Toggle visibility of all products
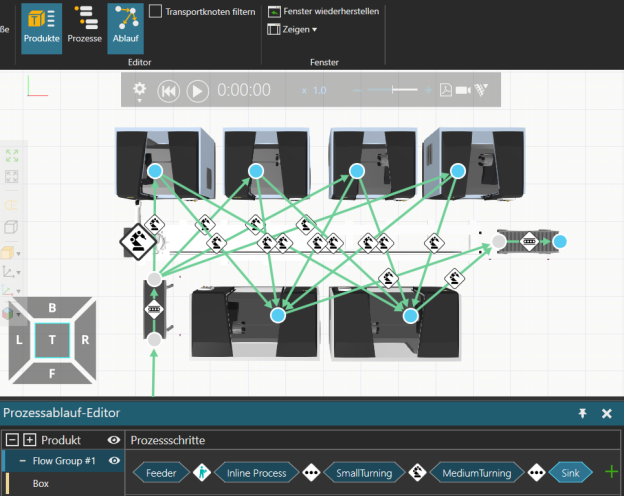This screenshot has width=624, height=496. point(114,440)
